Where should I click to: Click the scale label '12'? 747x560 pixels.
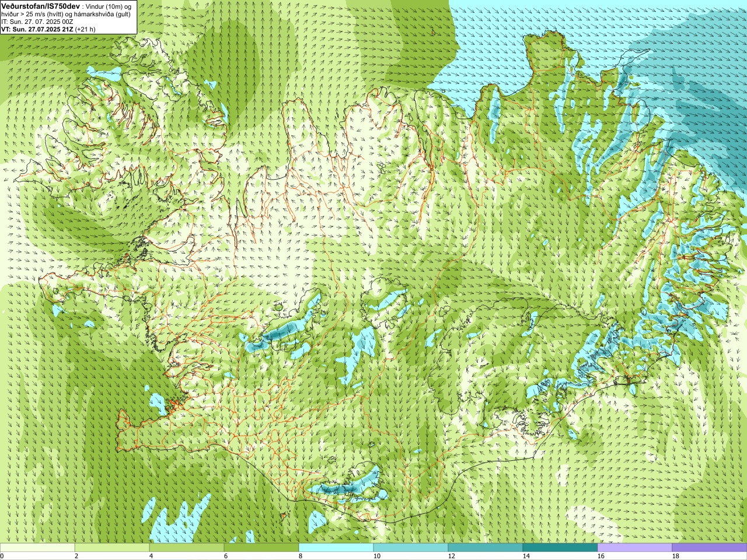[452, 556]
